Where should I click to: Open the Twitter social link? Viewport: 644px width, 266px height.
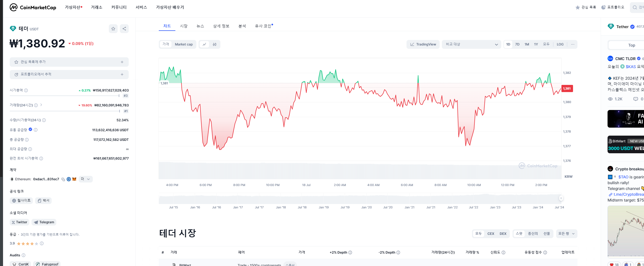[19, 222]
